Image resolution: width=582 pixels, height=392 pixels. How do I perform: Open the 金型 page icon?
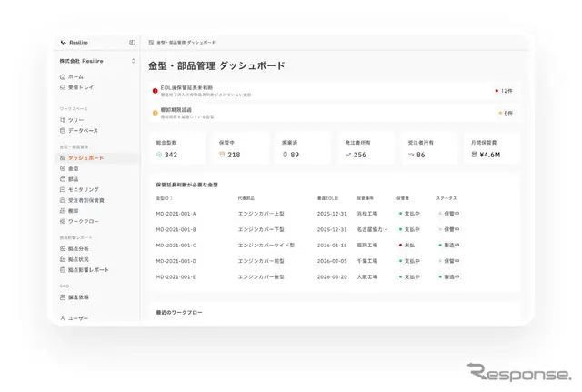click(x=63, y=168)
